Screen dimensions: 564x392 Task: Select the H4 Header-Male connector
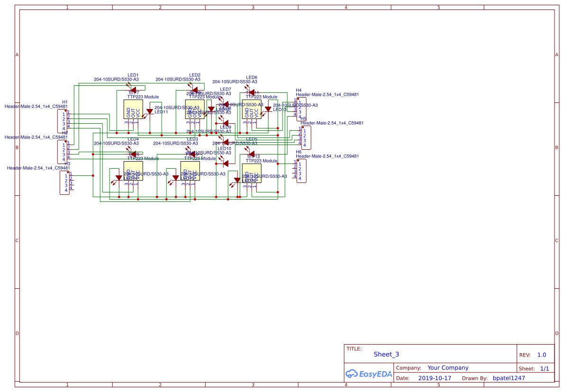302,109
